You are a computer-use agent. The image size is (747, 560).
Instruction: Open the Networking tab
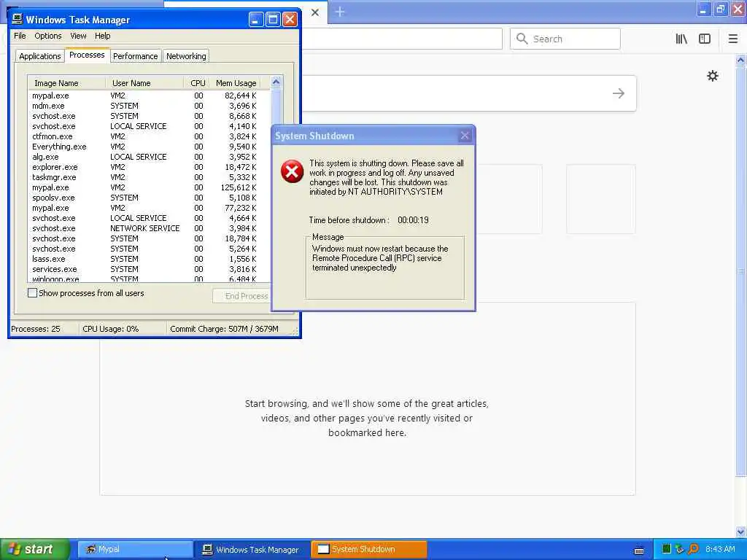point(186,55)
